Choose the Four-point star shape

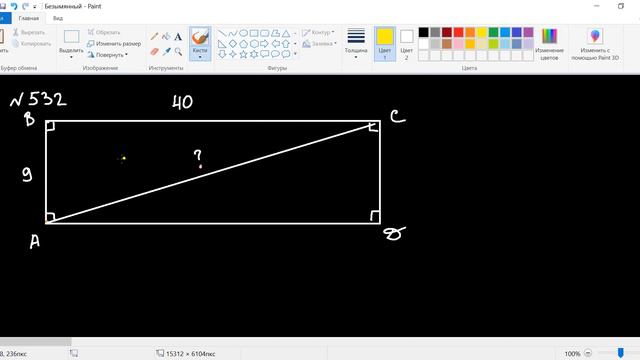(233, 54)
